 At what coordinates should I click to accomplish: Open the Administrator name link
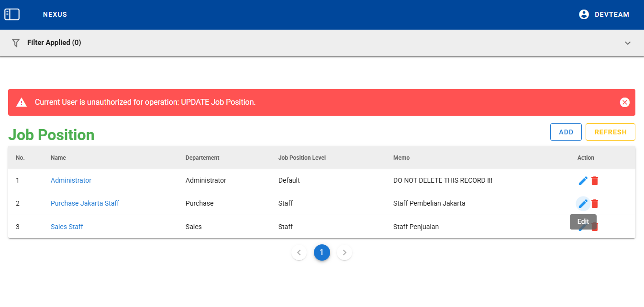click(x=71, y=180)
